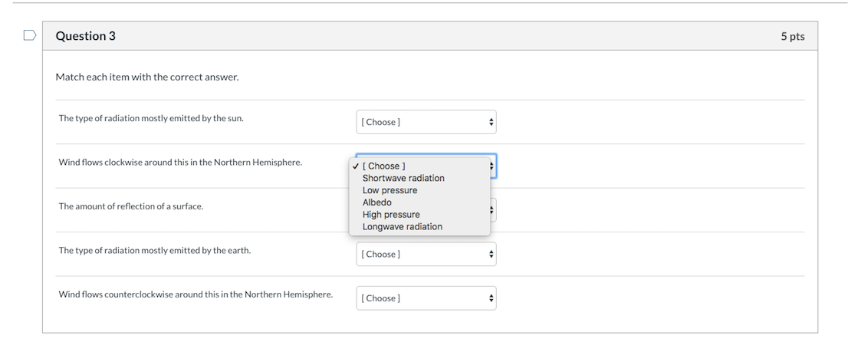Click the arrows on counterclockwise wind dropdown
The image size is (868, 342).
tap(491, 298)
